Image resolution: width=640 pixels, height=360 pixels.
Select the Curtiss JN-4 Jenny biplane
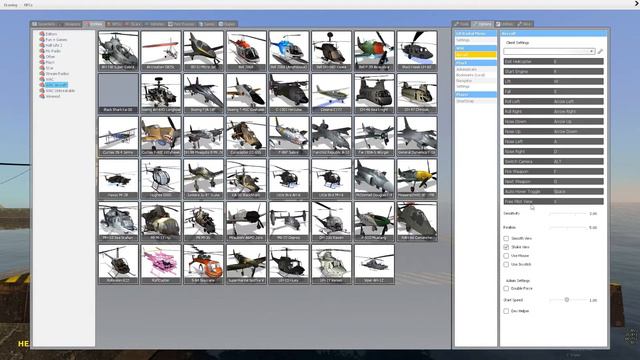(x=118, y=136)
